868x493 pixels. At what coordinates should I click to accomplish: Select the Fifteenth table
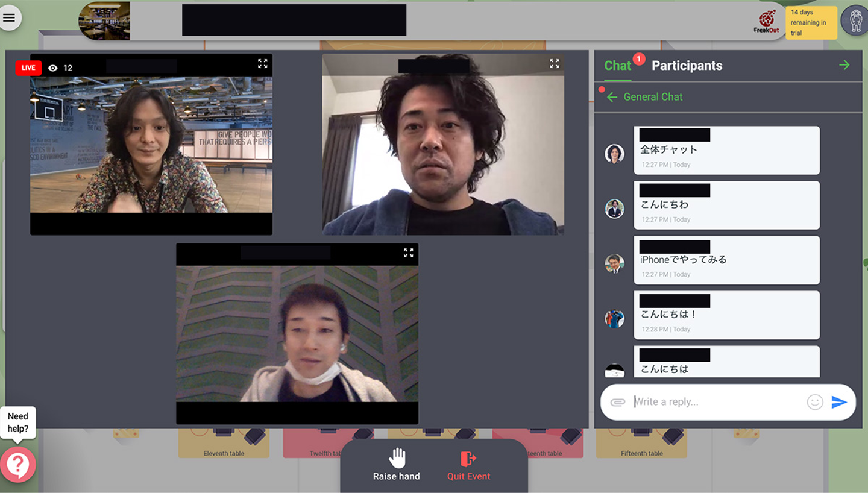641,443
